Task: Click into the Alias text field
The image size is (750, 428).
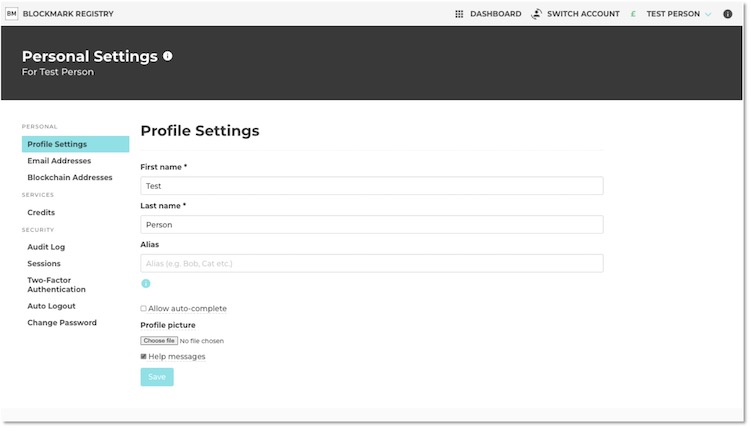Action: pyautogui.click(x=371, y=263)
